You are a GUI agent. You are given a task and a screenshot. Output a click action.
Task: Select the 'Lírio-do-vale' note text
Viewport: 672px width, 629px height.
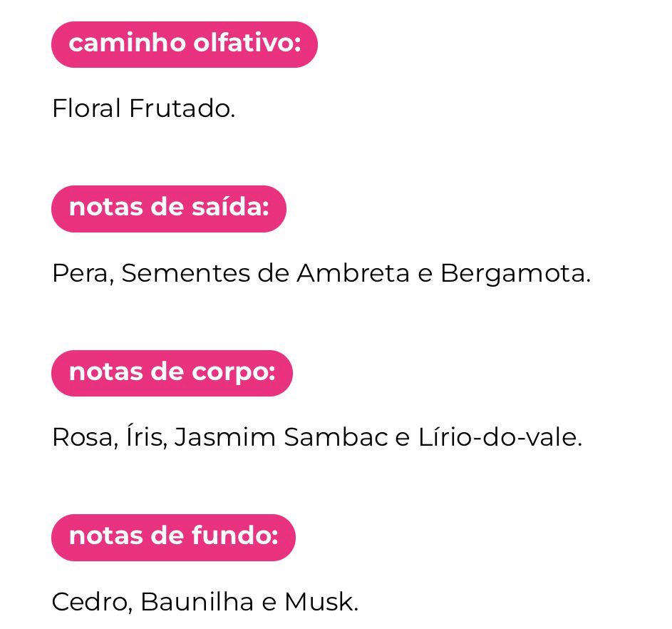[x=495, y=437]
